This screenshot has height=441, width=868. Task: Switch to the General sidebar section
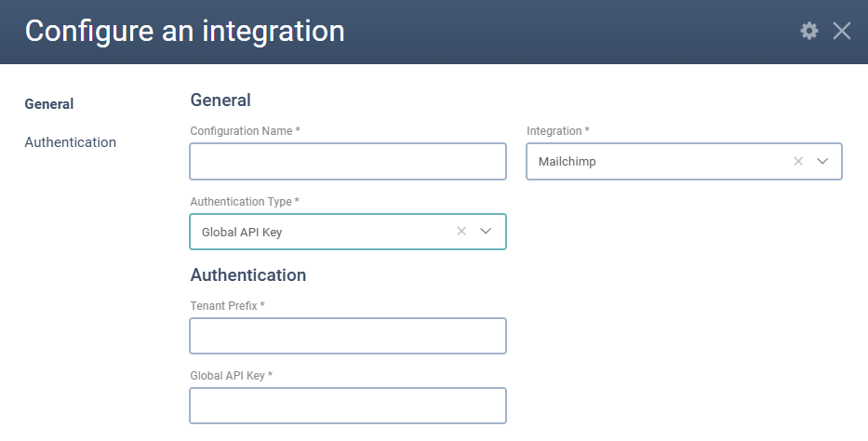tap(49, 104)
